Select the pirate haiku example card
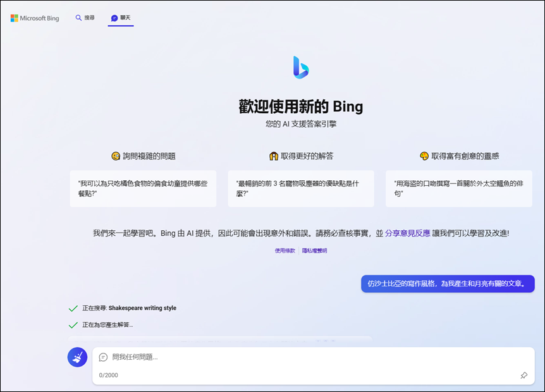The height and width of the screenshot is (392, 545). point(459,188)
